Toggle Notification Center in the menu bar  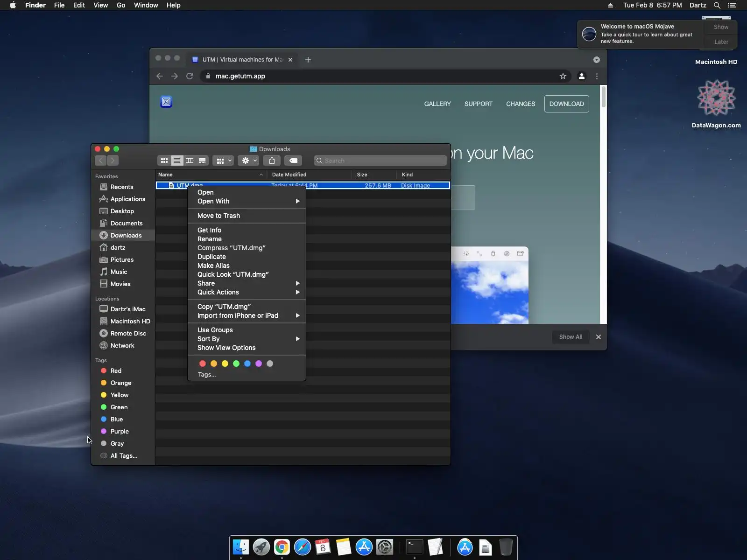[x=732, y=5]
